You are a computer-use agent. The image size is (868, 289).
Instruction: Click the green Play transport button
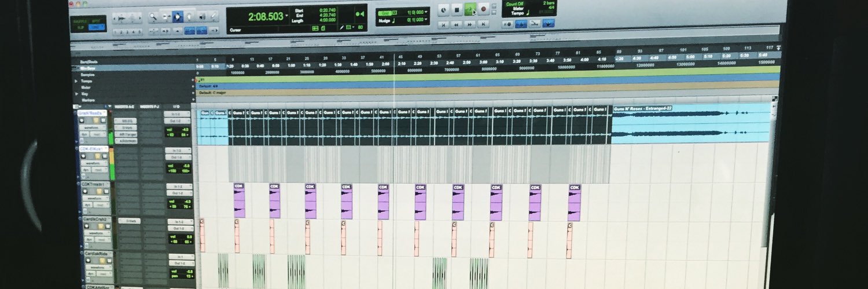pyautogui.click(x=470, y=9)
